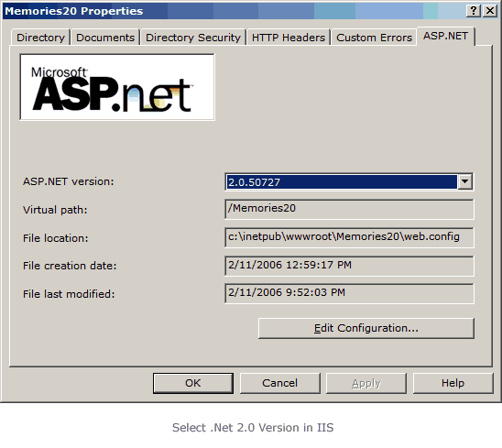Click the 'Virtual path:' label
502x448 pixels.
pyautogui.click(x=55, y=210)
